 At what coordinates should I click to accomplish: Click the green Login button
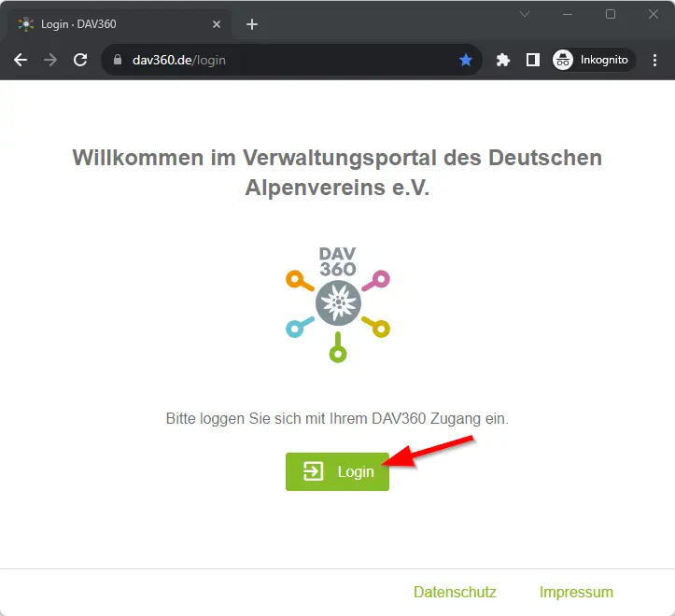click(337, 471)
